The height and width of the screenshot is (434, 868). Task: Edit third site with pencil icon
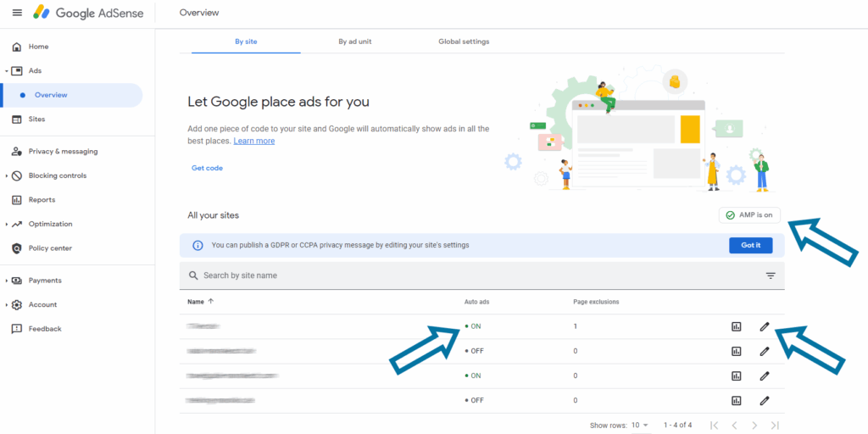point(765,376)
